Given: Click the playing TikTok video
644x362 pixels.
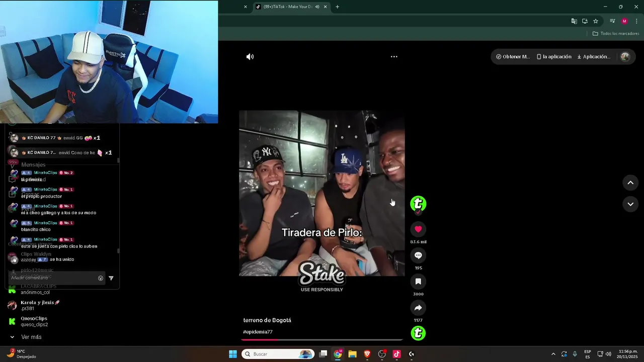Looking at the screenshot, I should point(322,194).
